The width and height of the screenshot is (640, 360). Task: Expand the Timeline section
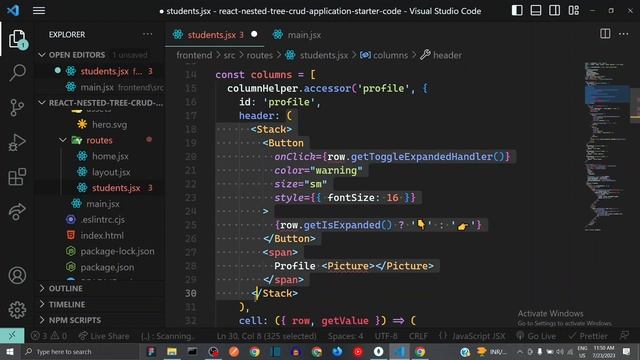[101, 304]
